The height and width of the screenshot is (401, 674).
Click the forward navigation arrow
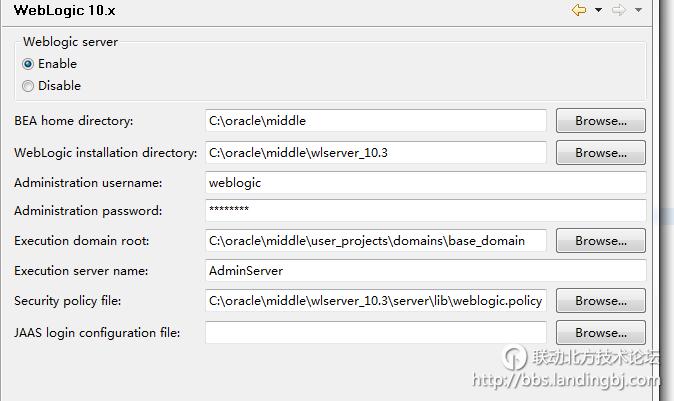coord(618,10)
